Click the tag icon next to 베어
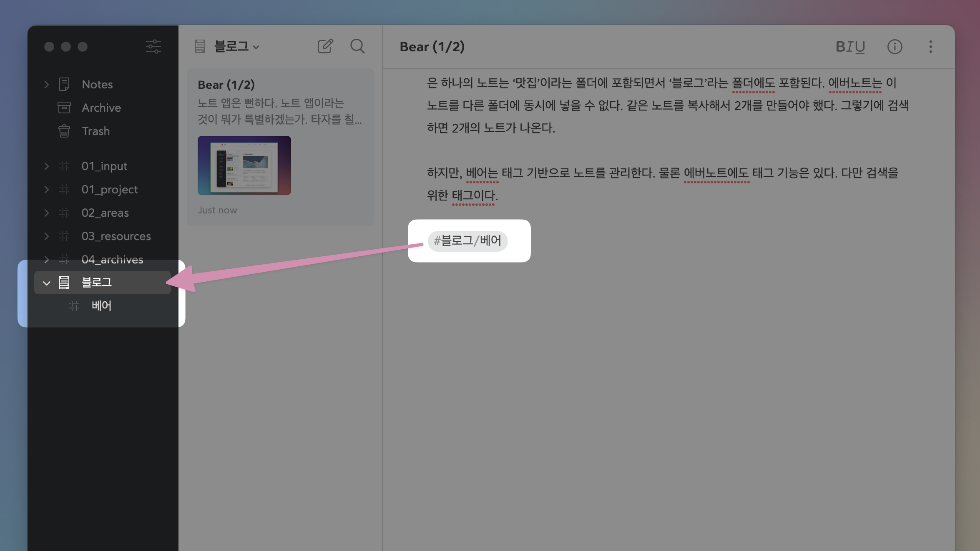Viewport: 980px width, 551px height. (x=74, y=306)
